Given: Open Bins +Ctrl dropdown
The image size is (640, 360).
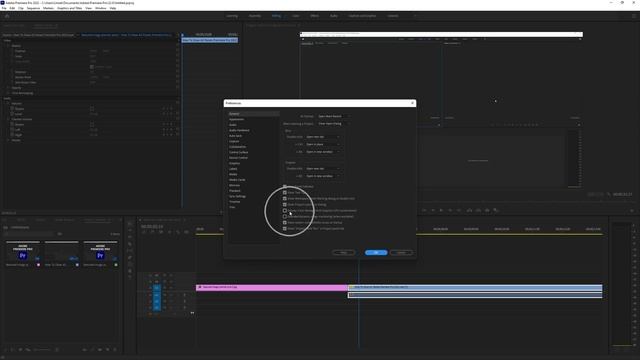Looking at the screenshot, I should point(322,144).
